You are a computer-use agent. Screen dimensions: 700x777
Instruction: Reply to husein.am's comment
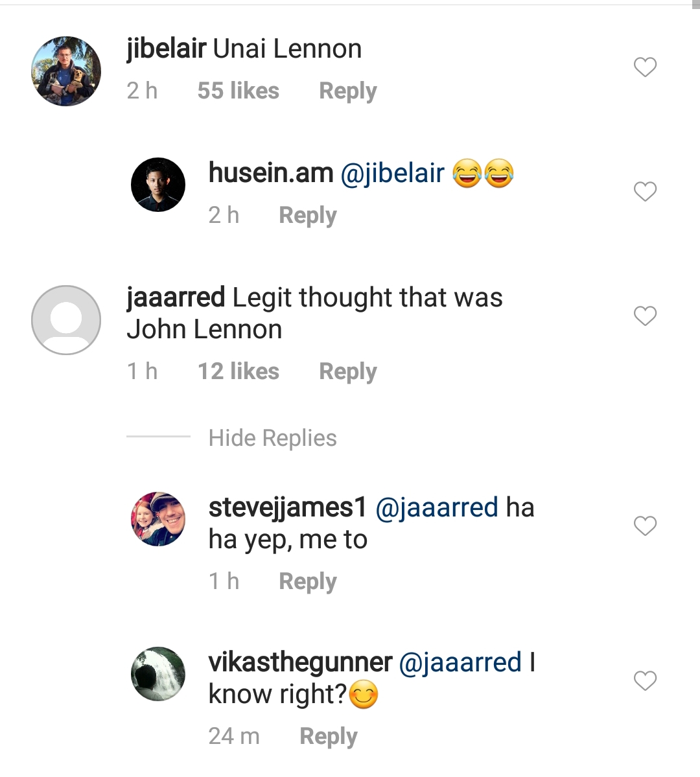click(x=307, y=215)
